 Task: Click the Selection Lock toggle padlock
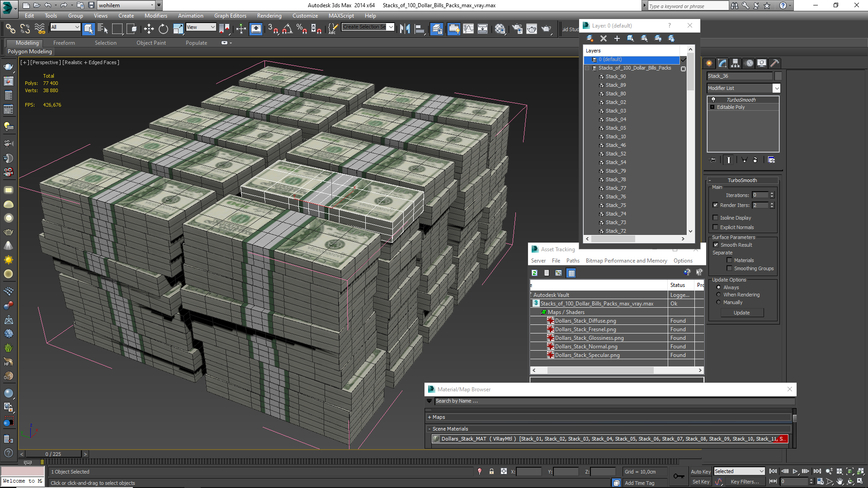pos(491,471)
